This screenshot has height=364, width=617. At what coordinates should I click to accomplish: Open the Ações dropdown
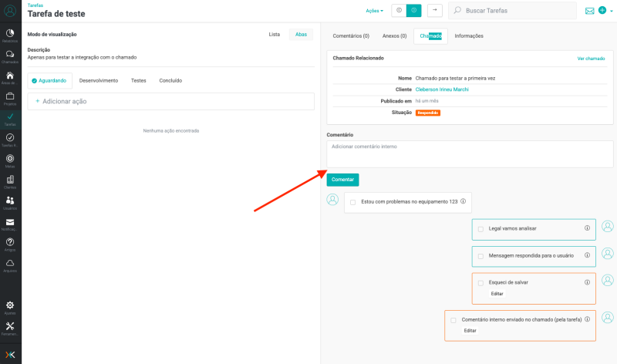pyautogui.click(x=374, y=11)
